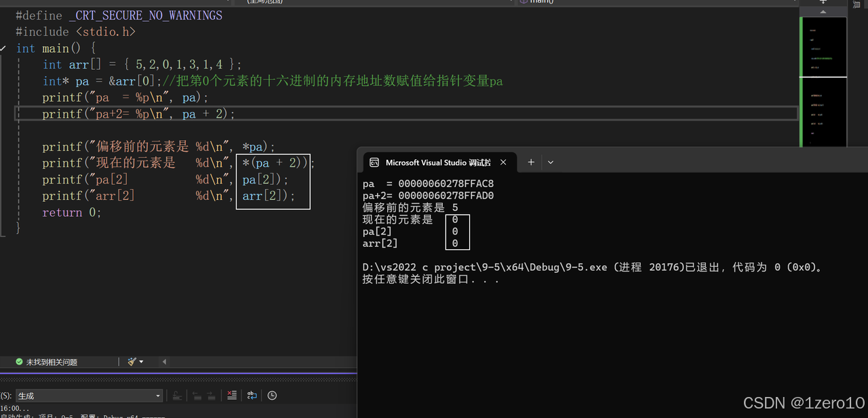
Task: Open the code cleanup dropdown arrow
Action: tap(141, 362)
